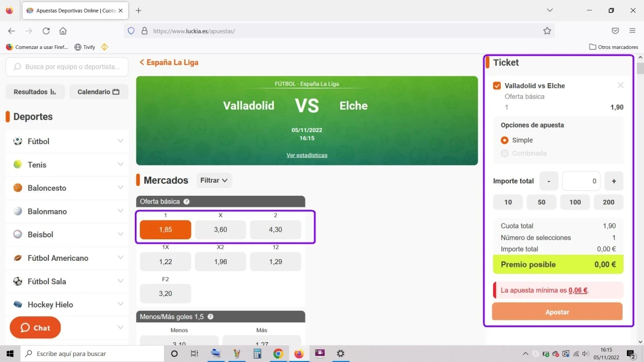Expand the Baloncesto category chevron
This screenshot has height=362, width=644.
coord(121,188)
